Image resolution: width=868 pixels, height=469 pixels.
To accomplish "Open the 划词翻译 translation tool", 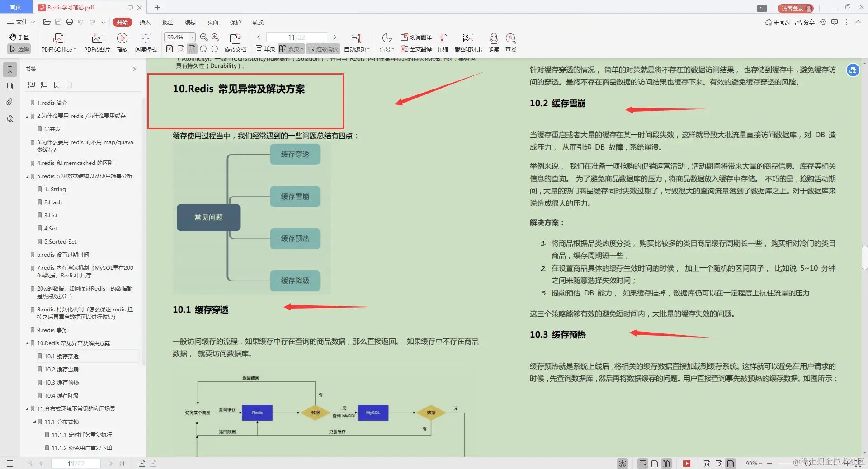I will (416, 38).
